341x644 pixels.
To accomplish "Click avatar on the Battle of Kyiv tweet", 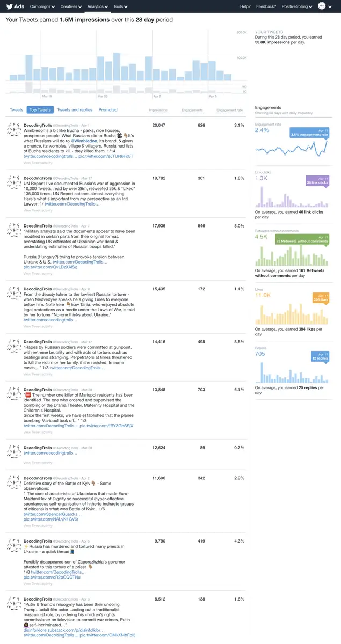I will (x=13, y=482).
